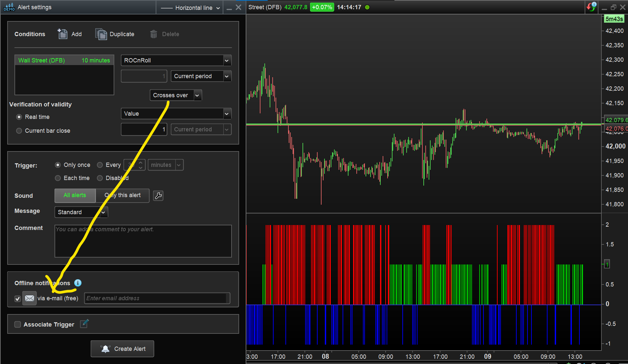Viewport: 628px width, 364px height.
Task: Click the Duplicate condition icon
Action: pyautogui.click(x=101, y=34)
